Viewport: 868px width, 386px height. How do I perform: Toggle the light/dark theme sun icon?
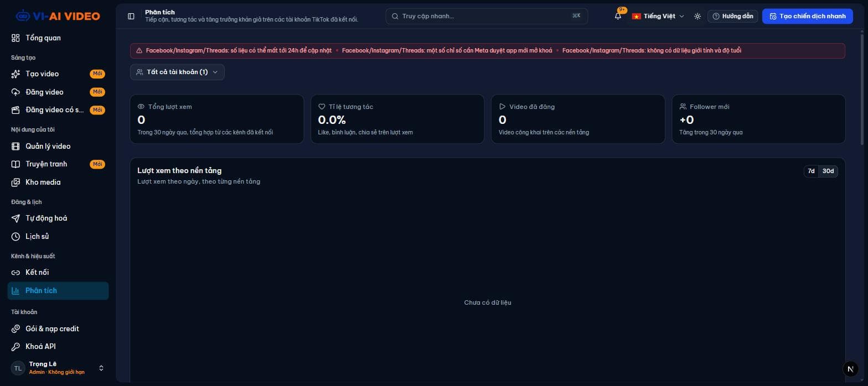click(697, 16)
